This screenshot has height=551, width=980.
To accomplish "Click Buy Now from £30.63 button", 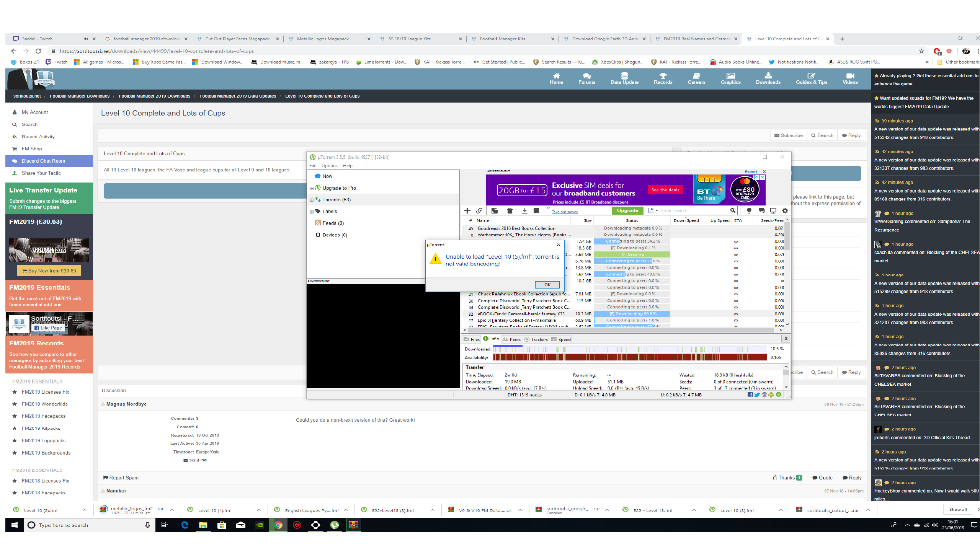I will (x=49, y=271).
